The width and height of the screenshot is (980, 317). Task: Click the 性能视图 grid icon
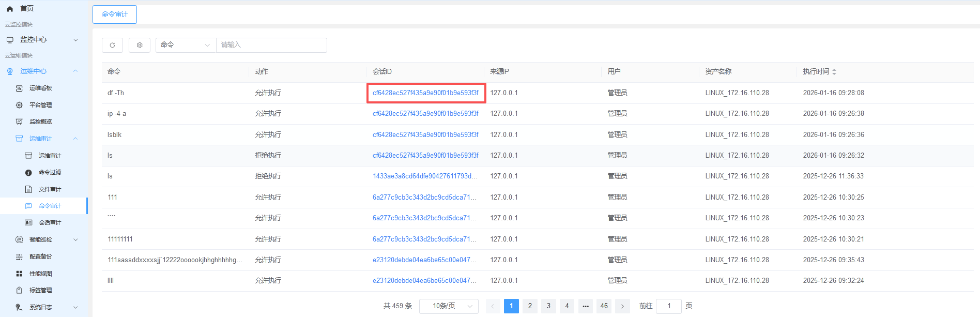point(19,274)
